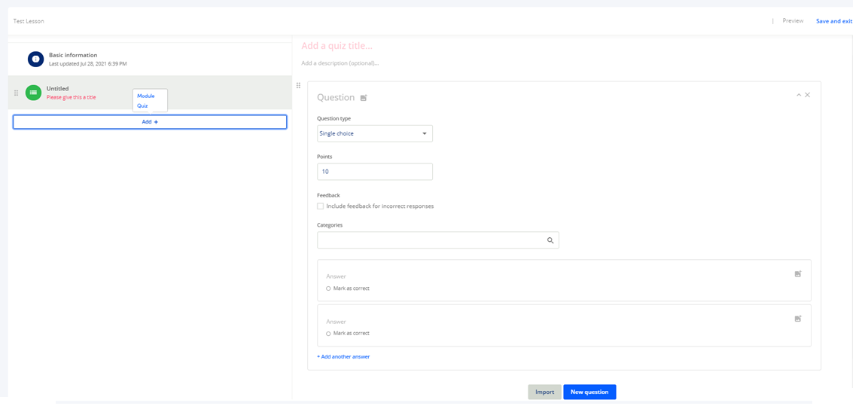868x409 pixels.
Task: Add image to Question title
Action: (364, 97)
